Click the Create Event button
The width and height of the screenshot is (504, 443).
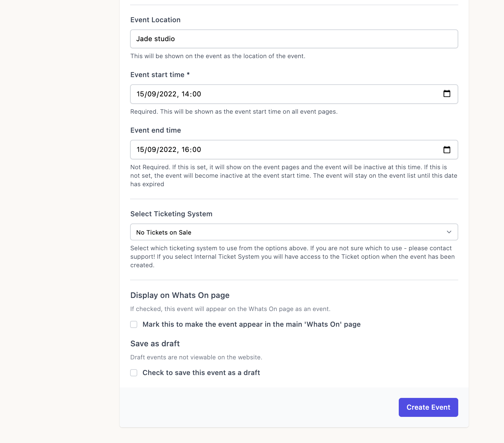[428, 407]
